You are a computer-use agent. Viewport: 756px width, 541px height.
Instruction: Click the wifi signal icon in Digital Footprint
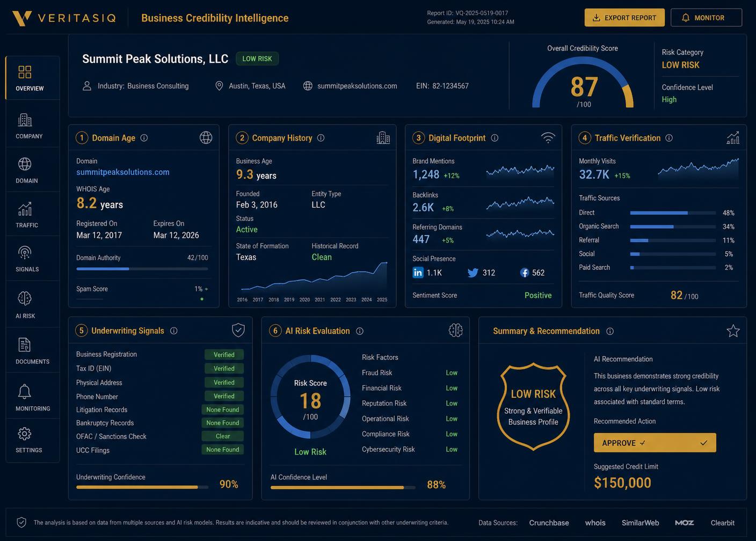click(x=548, y=137)
